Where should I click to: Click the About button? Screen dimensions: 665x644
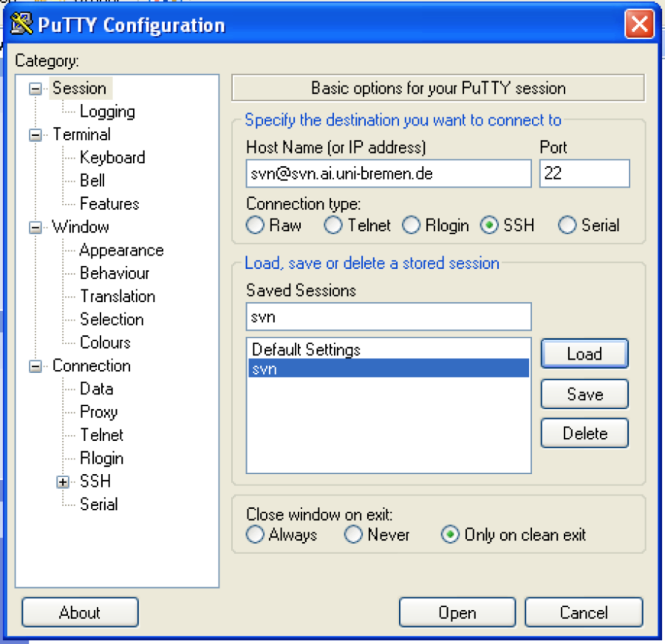tap(79, 612)
